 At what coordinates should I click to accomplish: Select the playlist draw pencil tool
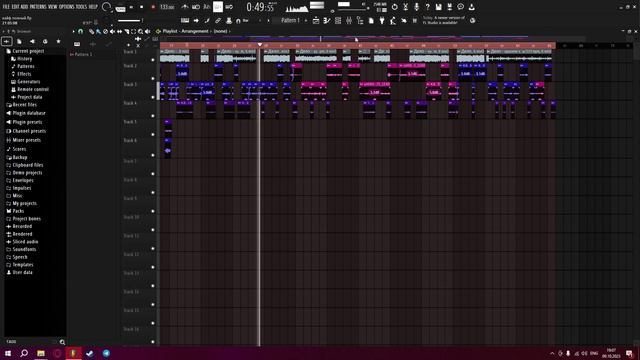91,31
